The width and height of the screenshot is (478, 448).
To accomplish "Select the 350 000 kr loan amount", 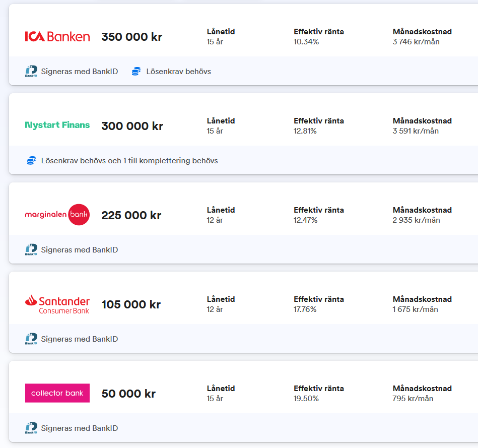I will [131, 37].
